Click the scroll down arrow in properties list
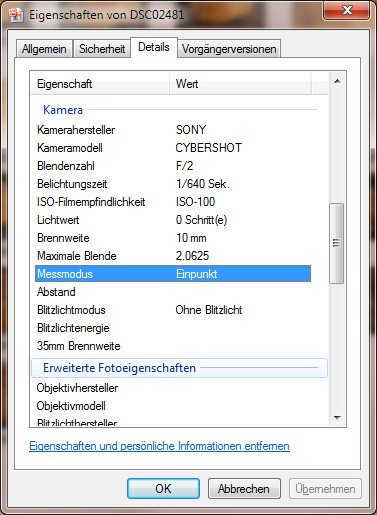 coord(337,417)
